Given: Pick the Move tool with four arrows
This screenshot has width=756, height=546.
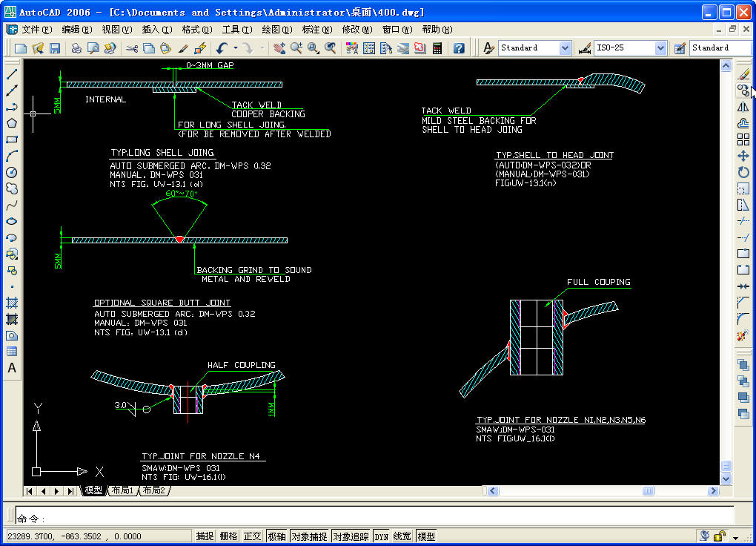Looking at the screenshot, I should coord(743,156).
